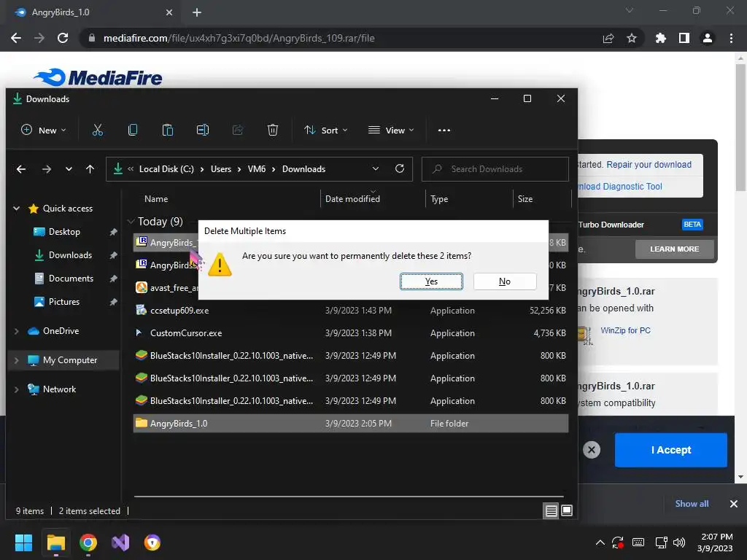Open Chrome extensions puzzle icon
This screenshot has width=747, height=560.
click(x=660, y=38)
